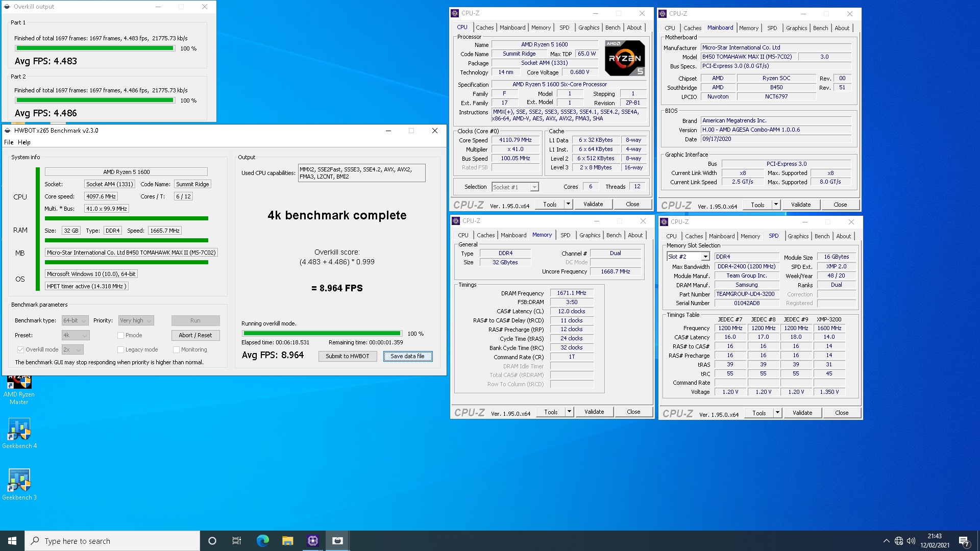Open Socket #1 selection dropdown in CPU-Z
Screen dimensions: 980x551
[515, 187]
